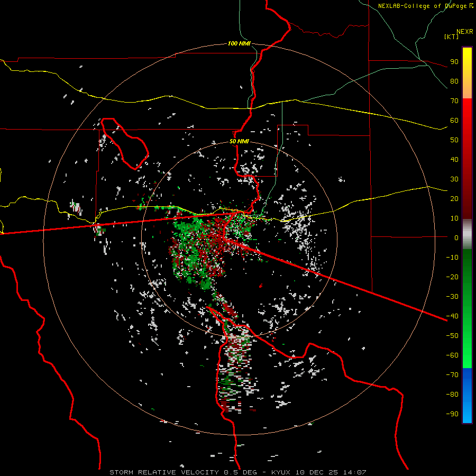This screenshot has width=476, height=476.
Task: Click the Storm Relative Velocity caption at the bottom
Action: pos(237,472)
